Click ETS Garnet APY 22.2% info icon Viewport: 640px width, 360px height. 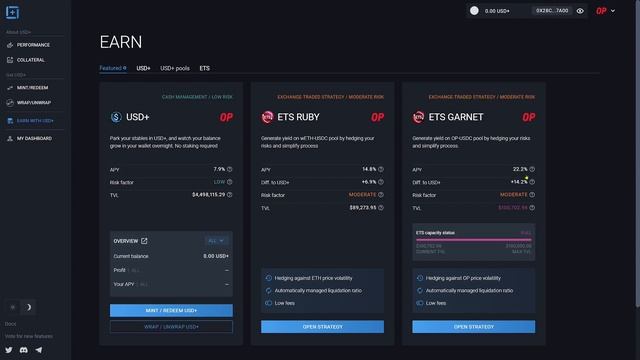coord(532,169)
